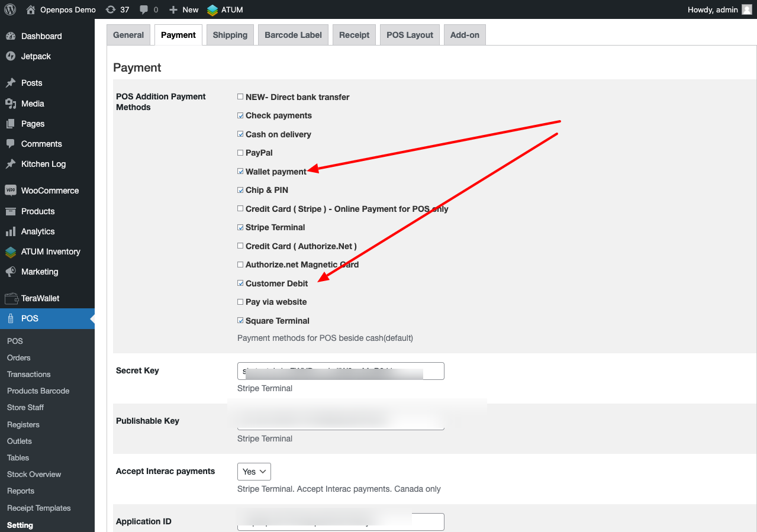
Task: Enable the PayPal payment checkbox
Action: coord(240,152)
